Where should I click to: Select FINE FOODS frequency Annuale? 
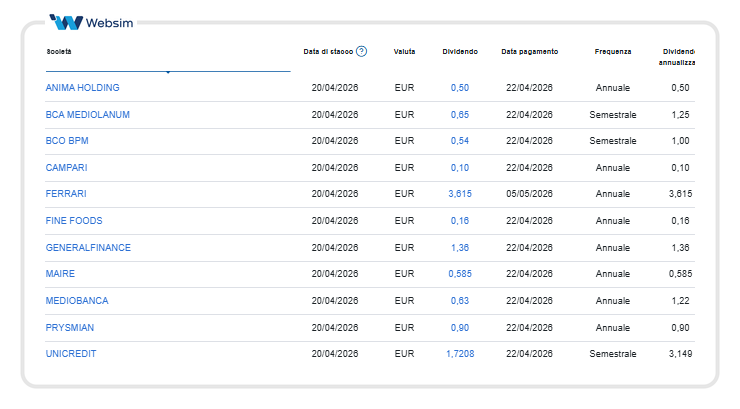click(x=613, y=220)
